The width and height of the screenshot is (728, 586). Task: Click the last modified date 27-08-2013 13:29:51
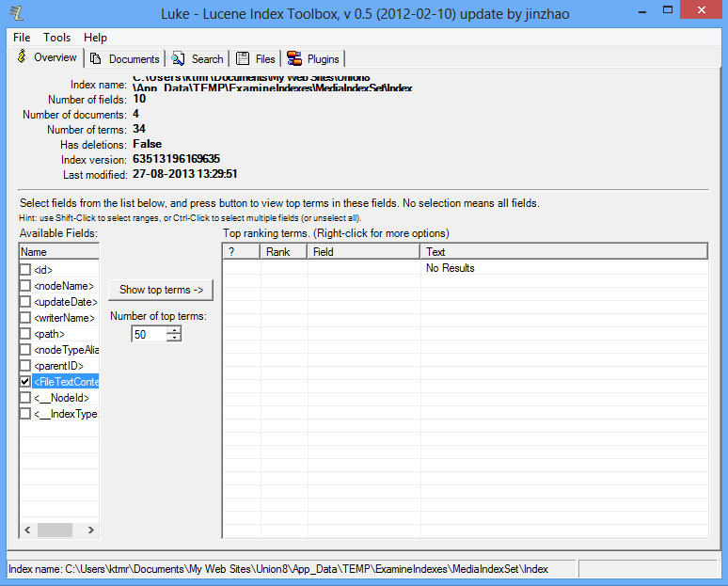coord(184,174)
